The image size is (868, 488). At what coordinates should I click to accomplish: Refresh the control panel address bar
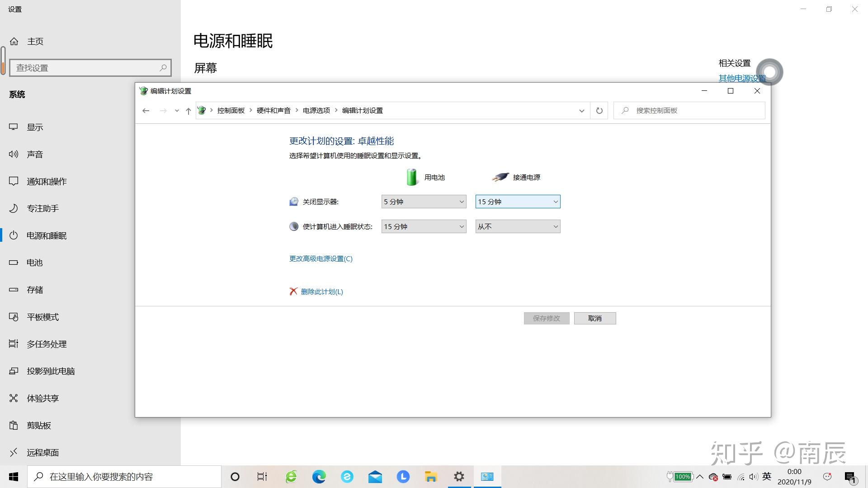(x=599, y=111)
